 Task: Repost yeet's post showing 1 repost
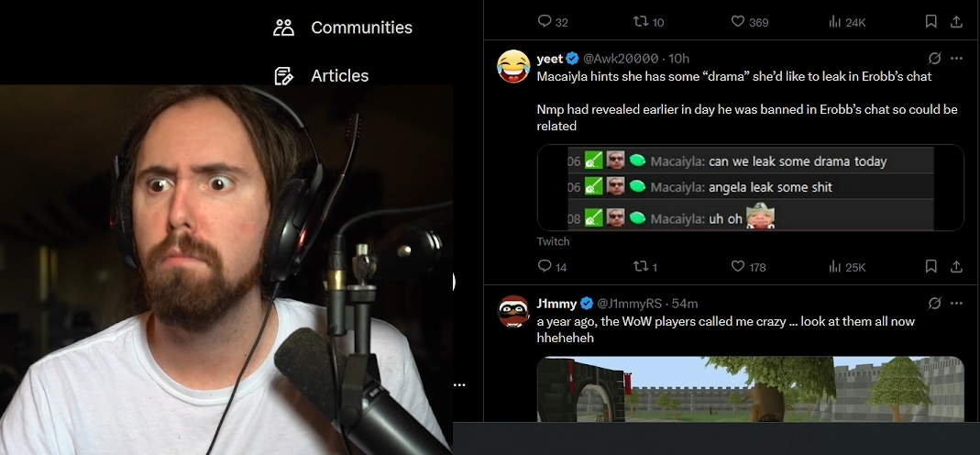(645, 267)
